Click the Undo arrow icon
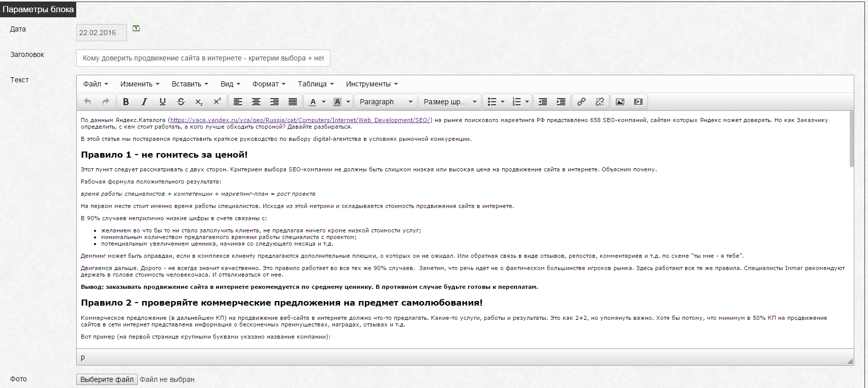Viewport: 868px width, 388px height. [x=87, y=102]
